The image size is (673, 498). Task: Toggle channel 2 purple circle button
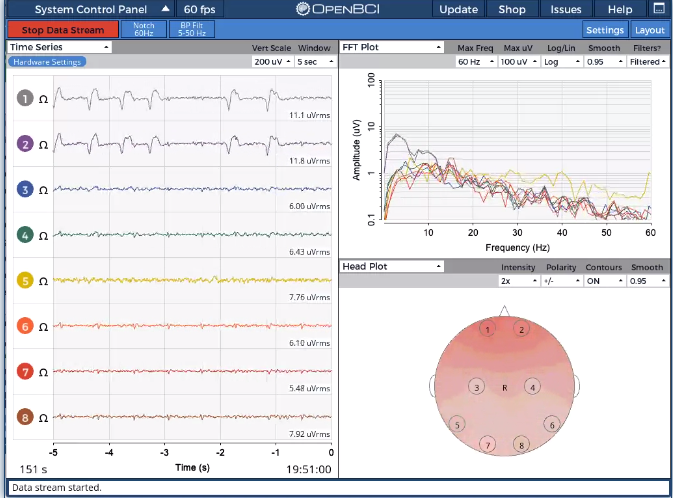pyautogui.click(x=25, y=144)
